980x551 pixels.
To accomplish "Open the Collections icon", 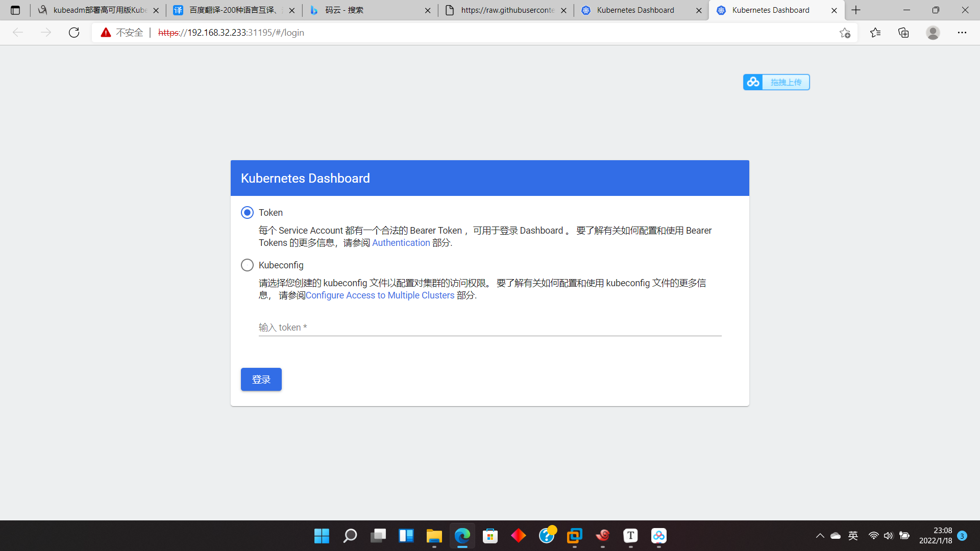I will [903, 33].
